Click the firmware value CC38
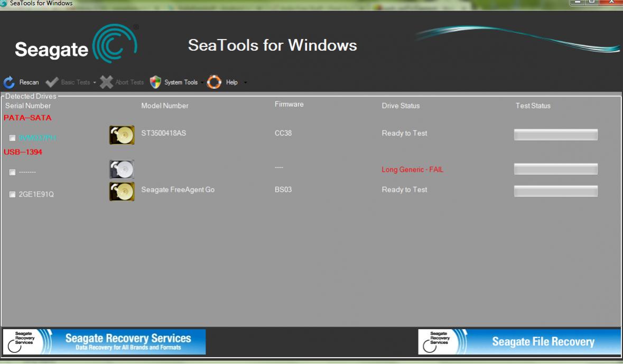The height and width of the screenshot is (364, 623). point(283,133)
